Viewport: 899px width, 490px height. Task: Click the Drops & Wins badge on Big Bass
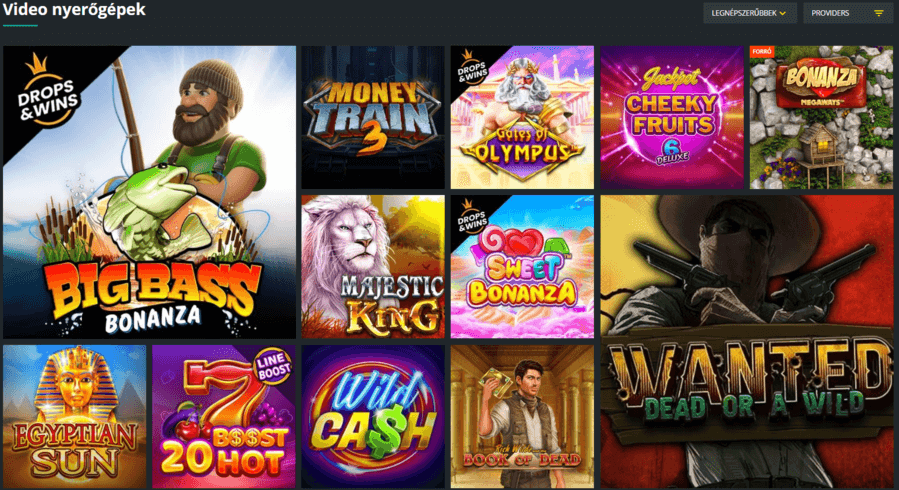pos(48,92)
